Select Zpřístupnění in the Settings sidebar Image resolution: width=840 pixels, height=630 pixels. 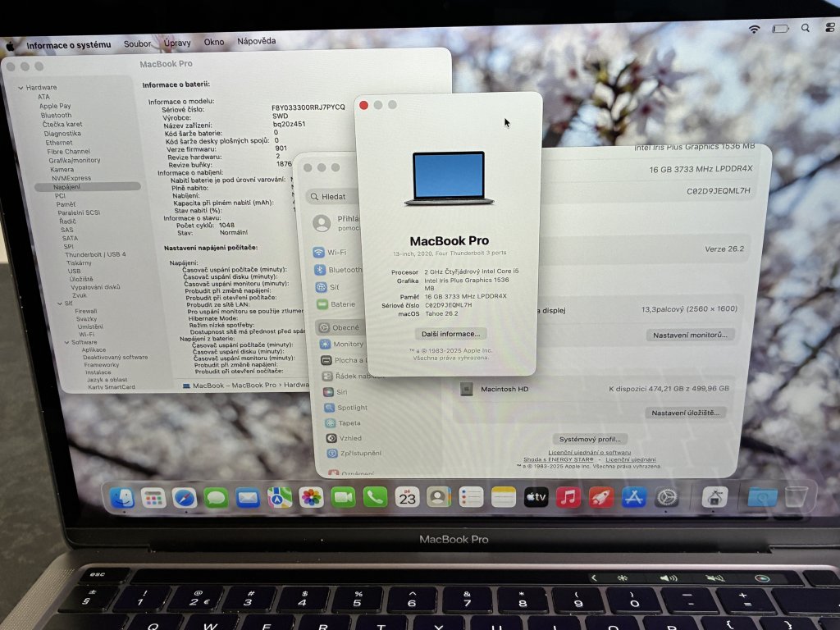point(354,453)
